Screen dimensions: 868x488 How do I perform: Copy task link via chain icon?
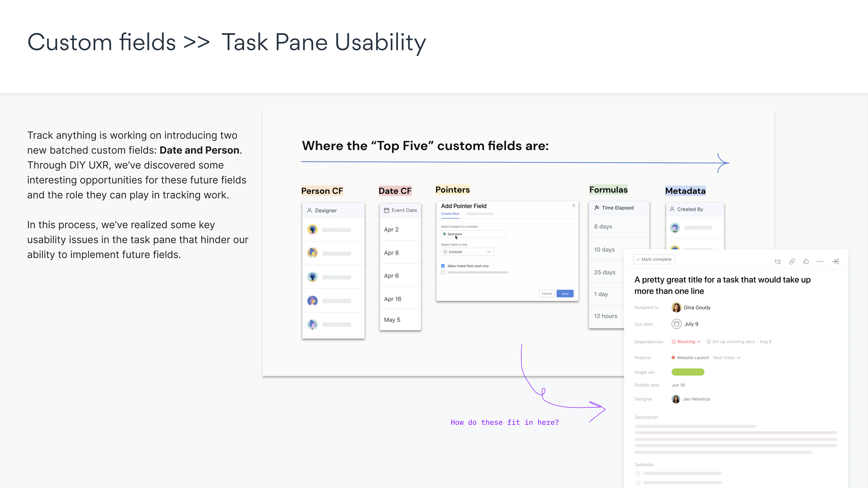coord(792,261)
